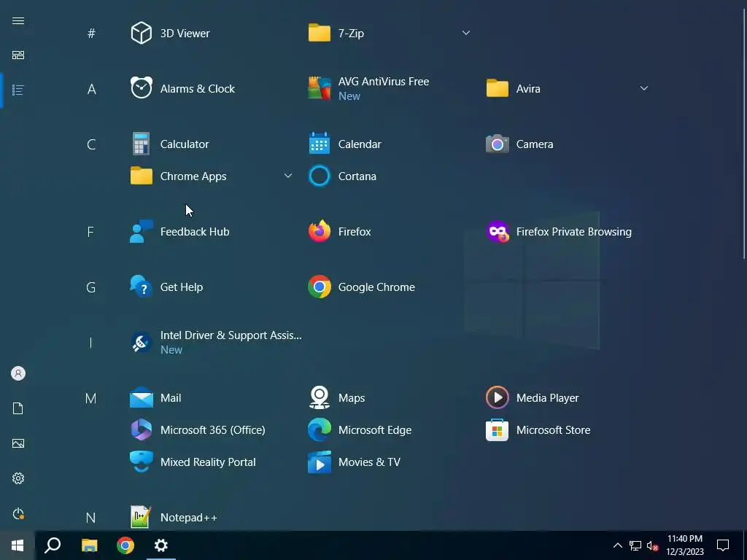The height and width of the screenshot is (560, 747).
Task: Open File Explorer from taskbar
Action: coord(89,545)
